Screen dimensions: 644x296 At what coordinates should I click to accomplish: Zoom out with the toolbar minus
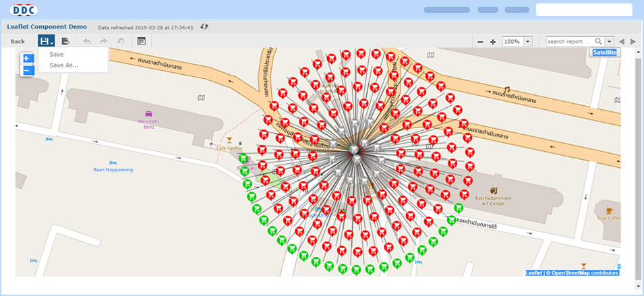[480, 42]
